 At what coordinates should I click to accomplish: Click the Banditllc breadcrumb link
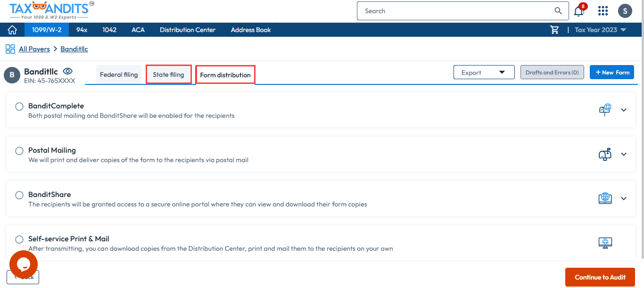point(74,49)
